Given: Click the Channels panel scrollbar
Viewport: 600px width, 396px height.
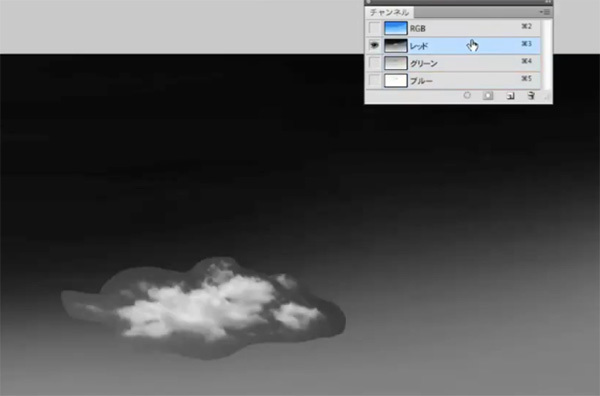Looking at the screenshot, I should coord(547,54).
